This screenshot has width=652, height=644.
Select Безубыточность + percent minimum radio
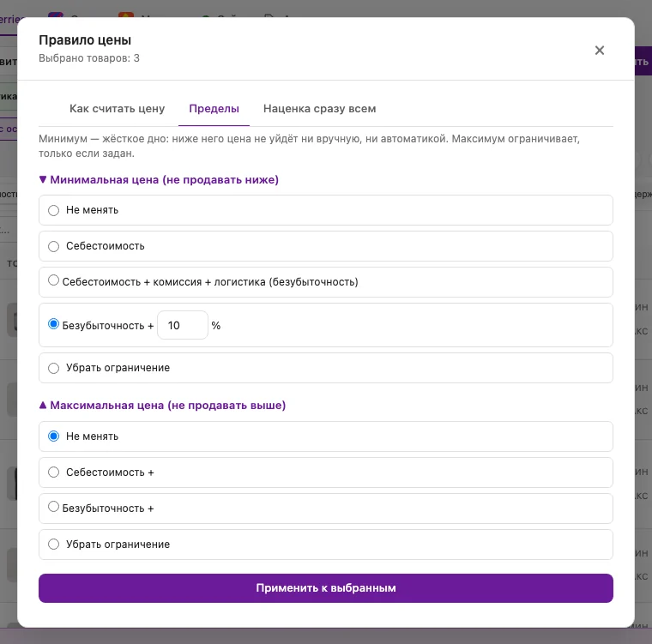pyautogui.click(x=54, y=324)
